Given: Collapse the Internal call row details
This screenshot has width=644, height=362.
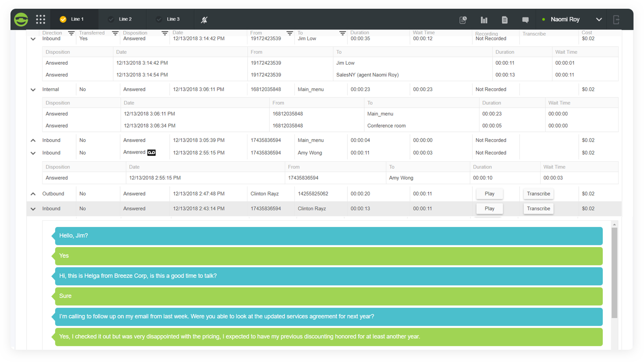Looking at the screenshot, I should tap(33, 90).
